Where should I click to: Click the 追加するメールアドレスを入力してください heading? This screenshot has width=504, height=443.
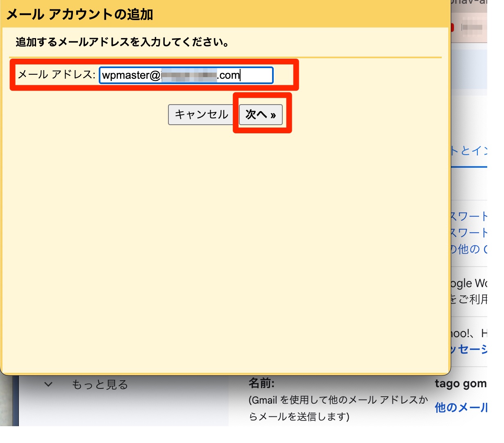[122, 42]
